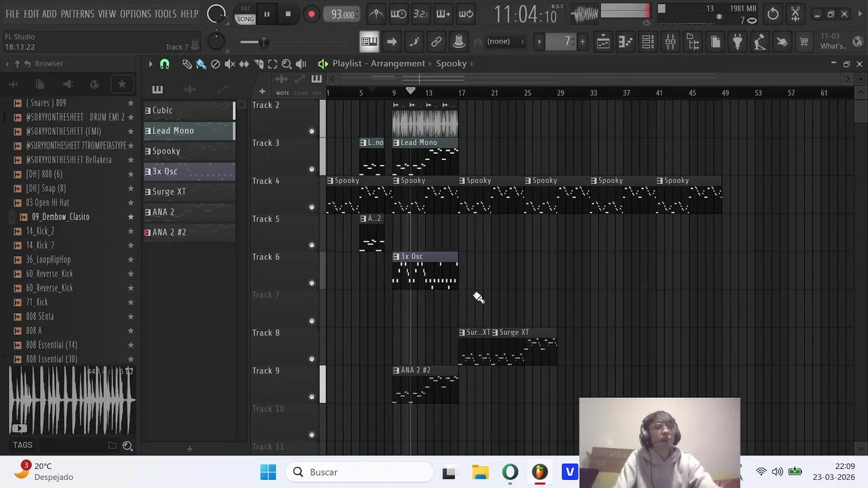Select the Surge XT pattern in picker

[x=189, y=192]
